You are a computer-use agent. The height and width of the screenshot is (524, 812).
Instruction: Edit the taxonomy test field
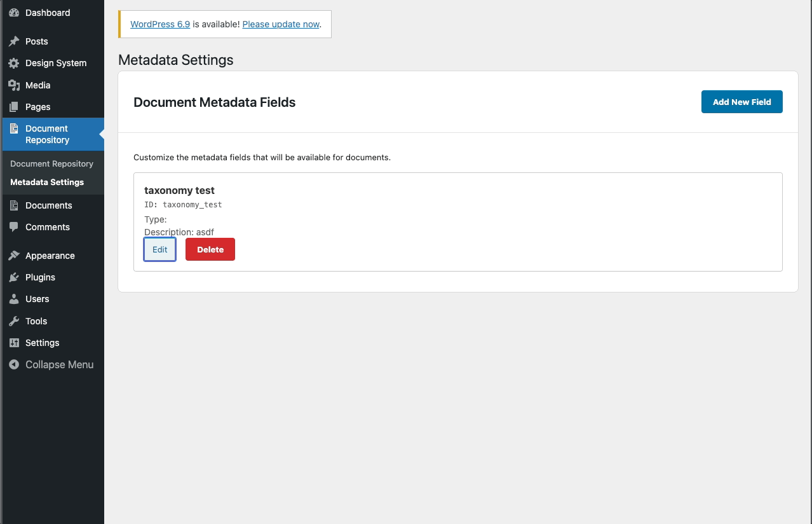(159, 249)
